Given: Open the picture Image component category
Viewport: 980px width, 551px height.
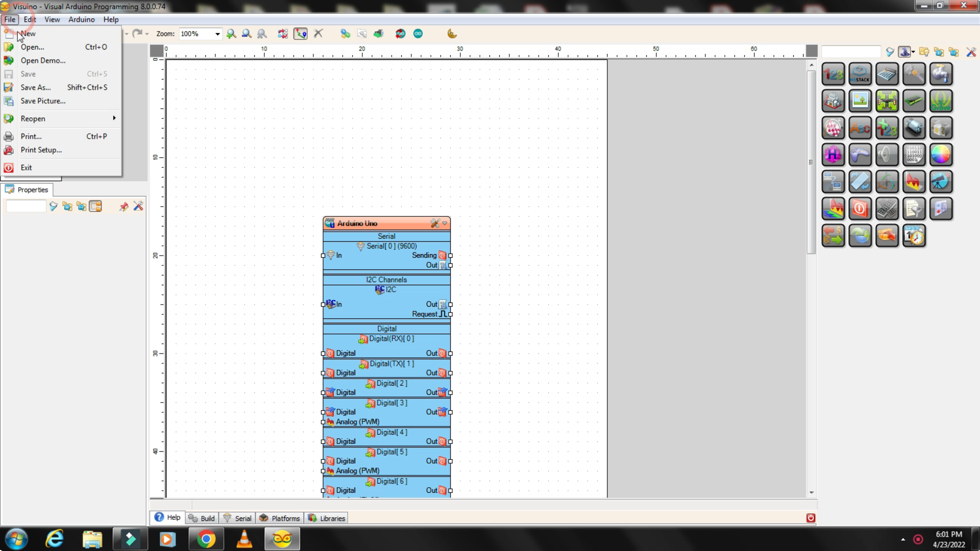Looking at the screenshot, I should click(860, 101).
